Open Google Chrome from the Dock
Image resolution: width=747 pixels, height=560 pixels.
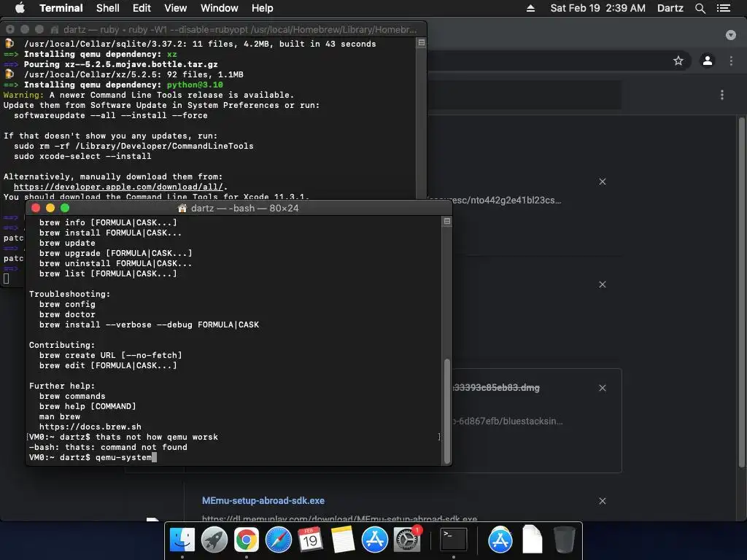click(246, 540)
